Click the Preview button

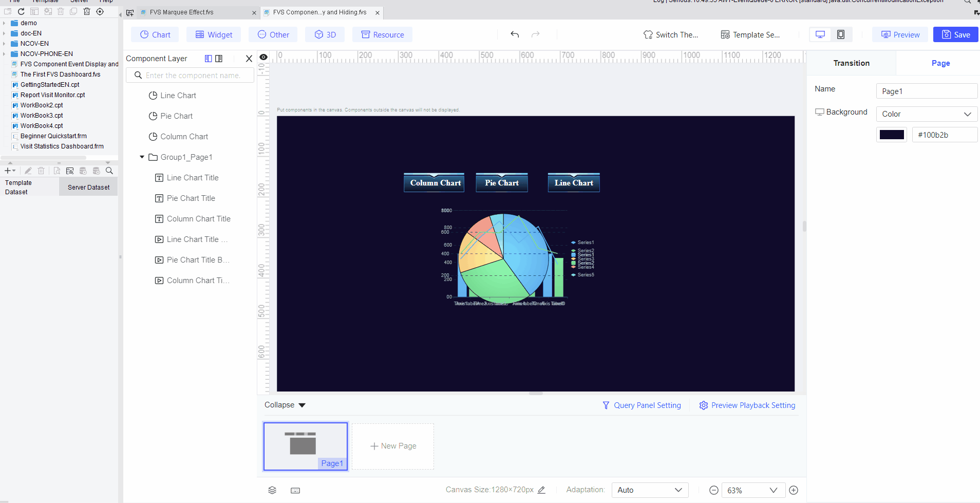click(x=900, y=34)
